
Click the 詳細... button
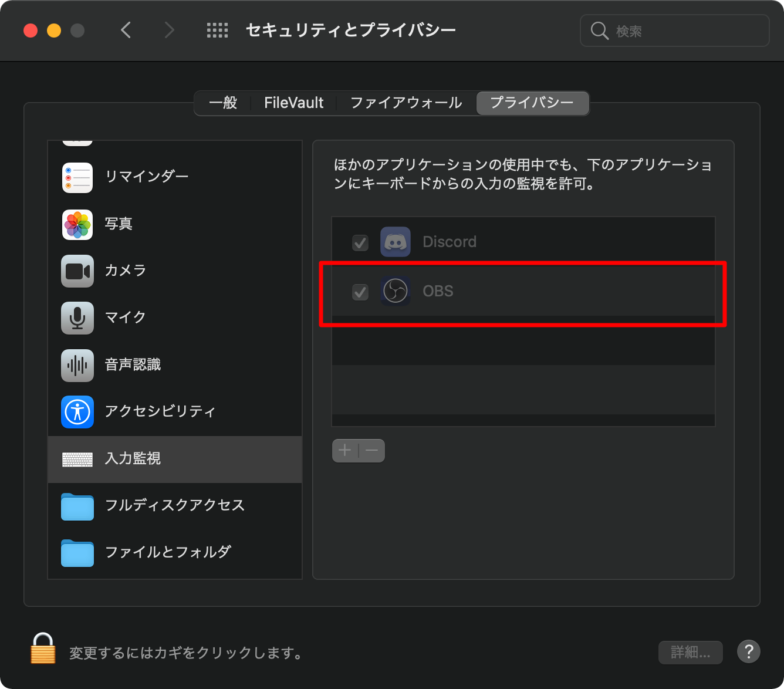coord(690,652)
